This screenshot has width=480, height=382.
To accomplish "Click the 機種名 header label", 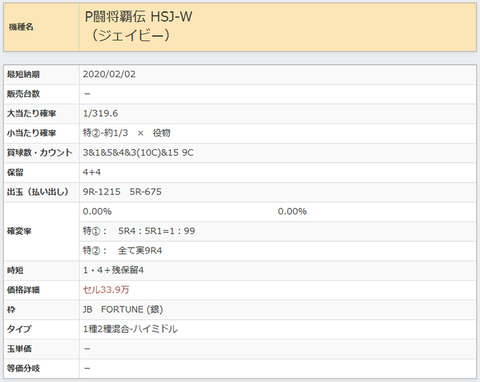I will pos(21,27).
